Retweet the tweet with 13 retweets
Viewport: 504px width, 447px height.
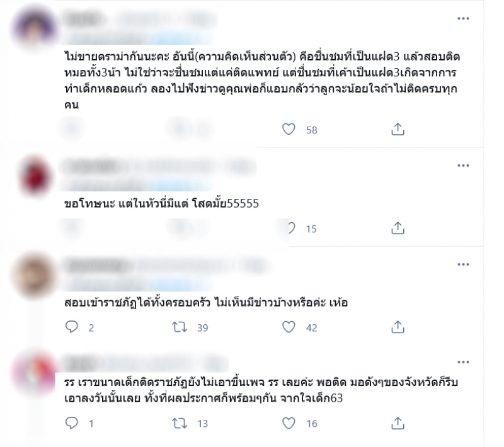click(180, 423)
